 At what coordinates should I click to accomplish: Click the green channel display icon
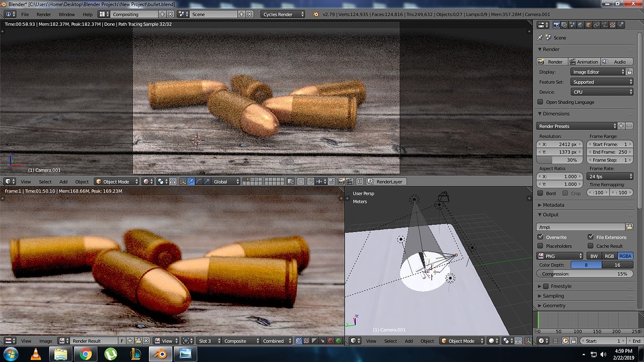tap(338, 341)
